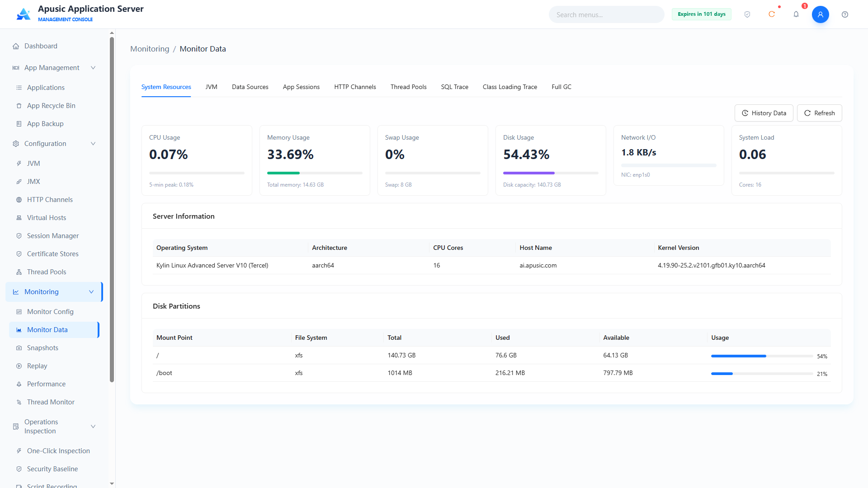The image size is (868, 488).
Task: Open the Full GC tab
Action: click(561, 87)
